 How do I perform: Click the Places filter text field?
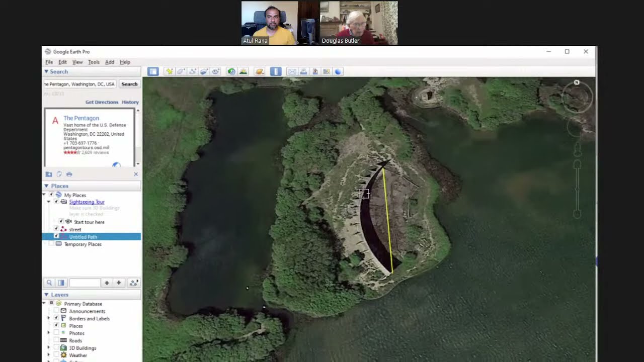tap(85, 283)
